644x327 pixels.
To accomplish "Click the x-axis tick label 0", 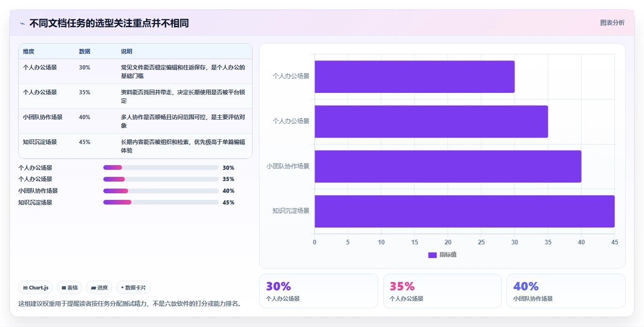I will [x=314, y=242].
